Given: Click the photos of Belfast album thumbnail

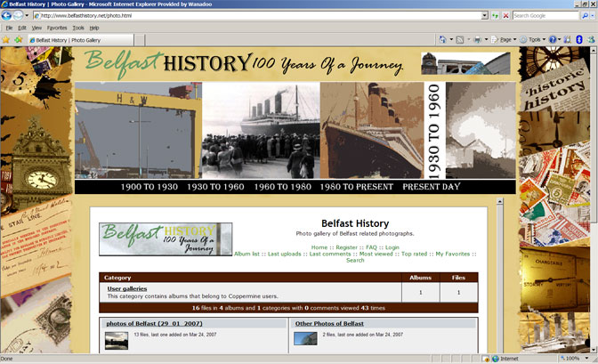Looking at the screenshot, I should 117,338.
